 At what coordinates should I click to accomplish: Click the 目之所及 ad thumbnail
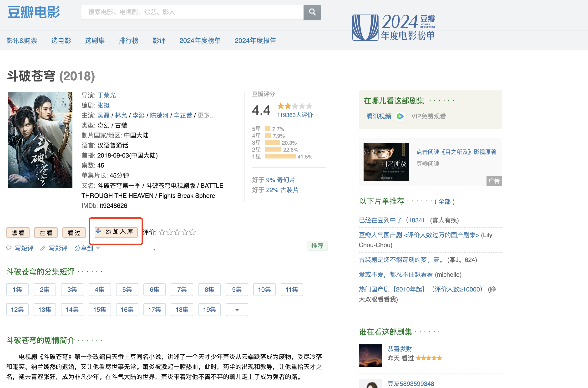tap(386, 162)
